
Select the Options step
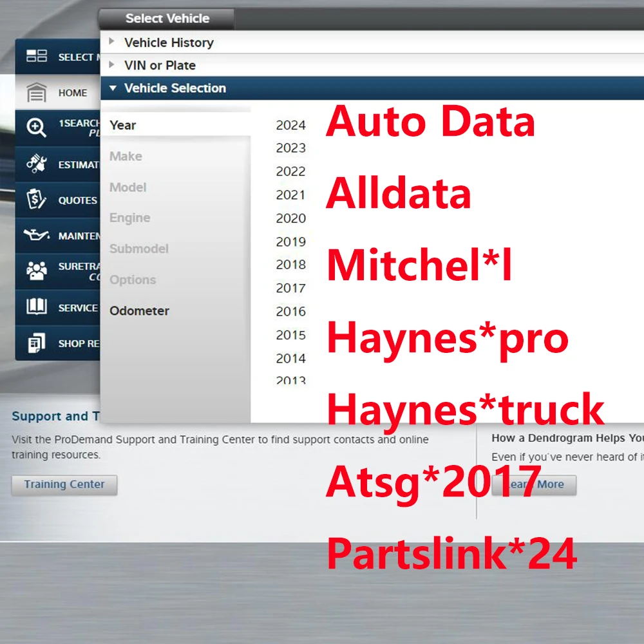[x=133, y=279]
